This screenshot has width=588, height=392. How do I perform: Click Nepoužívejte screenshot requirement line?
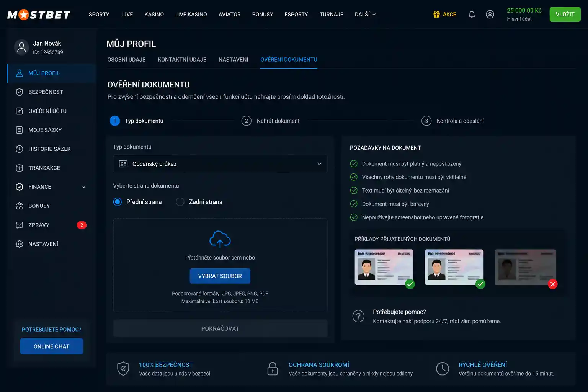[423, 217]
